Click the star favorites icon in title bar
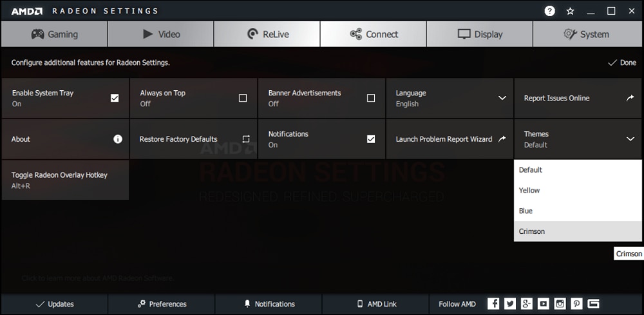 pyautogui.click(x=570, y=11)
